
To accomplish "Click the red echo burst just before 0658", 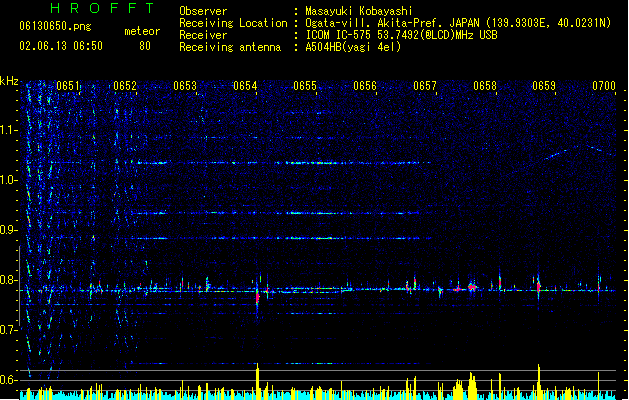I will point(472,287).
